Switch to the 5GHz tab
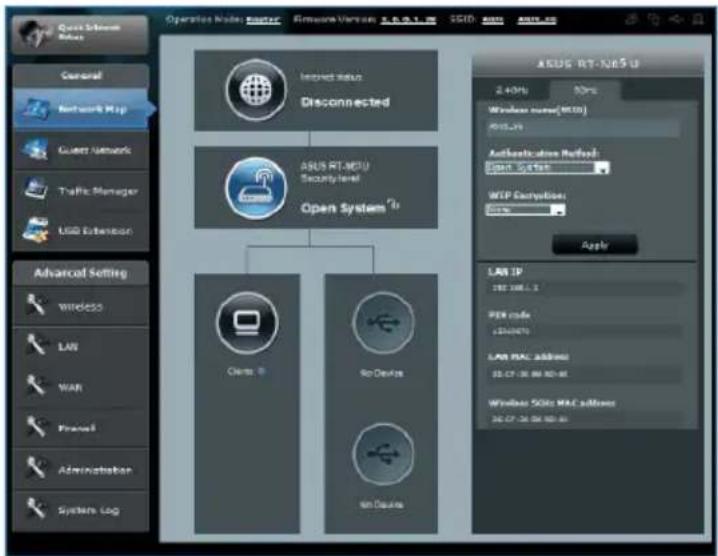Viewport: 718px width, 556px height. (585, 90)
